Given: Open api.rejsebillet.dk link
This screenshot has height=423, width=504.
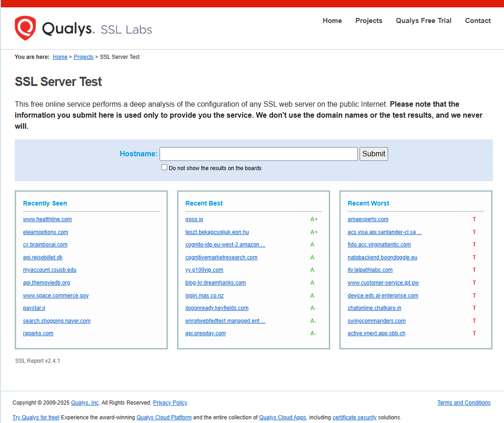Looking at the screenshot, I should coord(43,257).
